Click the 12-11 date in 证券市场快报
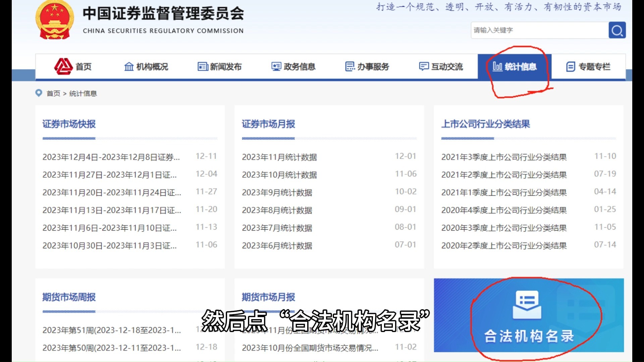 click(x=206, y=156)
